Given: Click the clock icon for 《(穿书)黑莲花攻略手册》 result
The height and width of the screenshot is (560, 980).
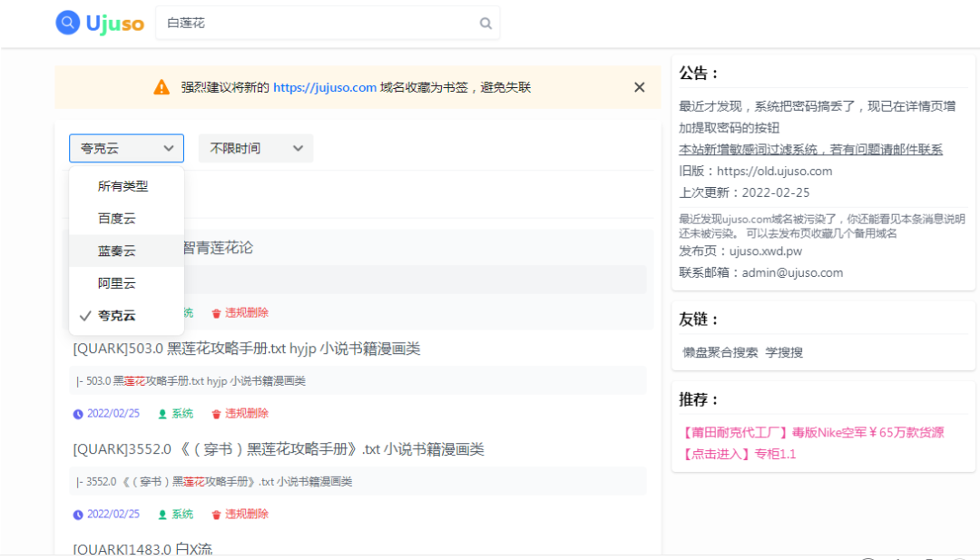Looking at the screenshot, I should pos(78,515).
